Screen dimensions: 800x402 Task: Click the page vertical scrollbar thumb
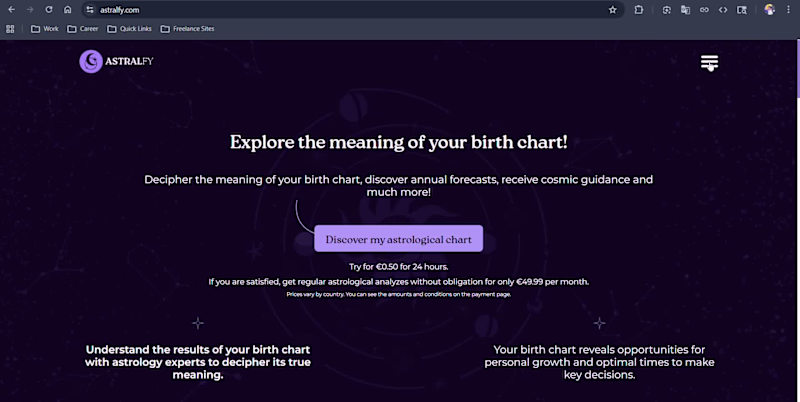797,69
